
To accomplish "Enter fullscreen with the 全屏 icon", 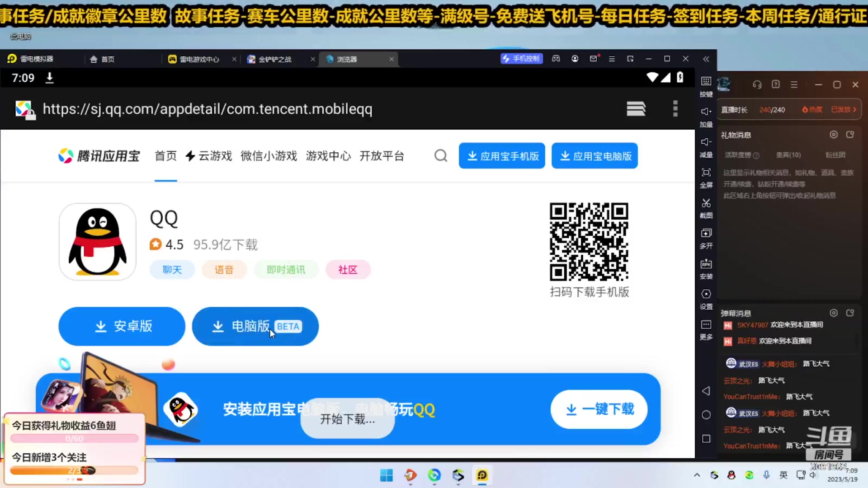I will tap(706, 173).
